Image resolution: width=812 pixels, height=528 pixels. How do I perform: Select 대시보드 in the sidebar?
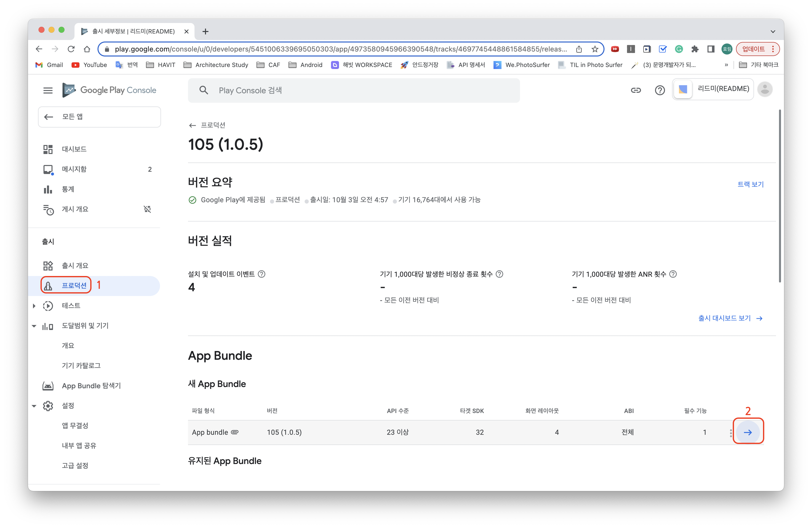coord(74,149)
